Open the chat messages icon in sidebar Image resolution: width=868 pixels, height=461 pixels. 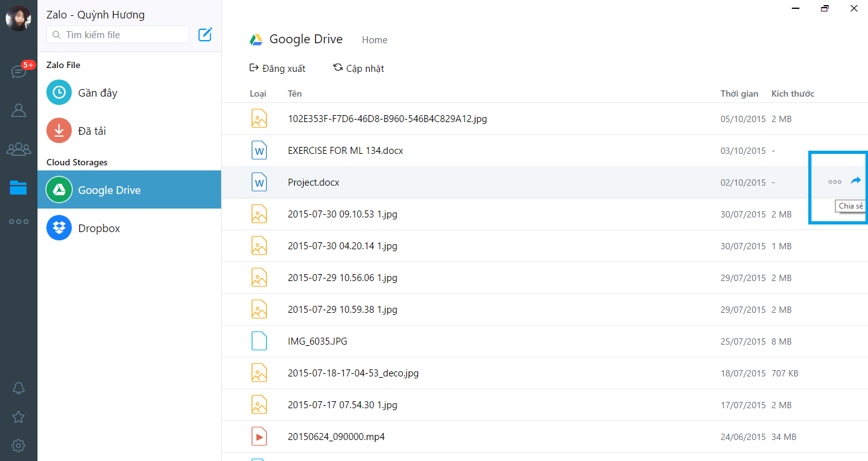tap(18, 71)
